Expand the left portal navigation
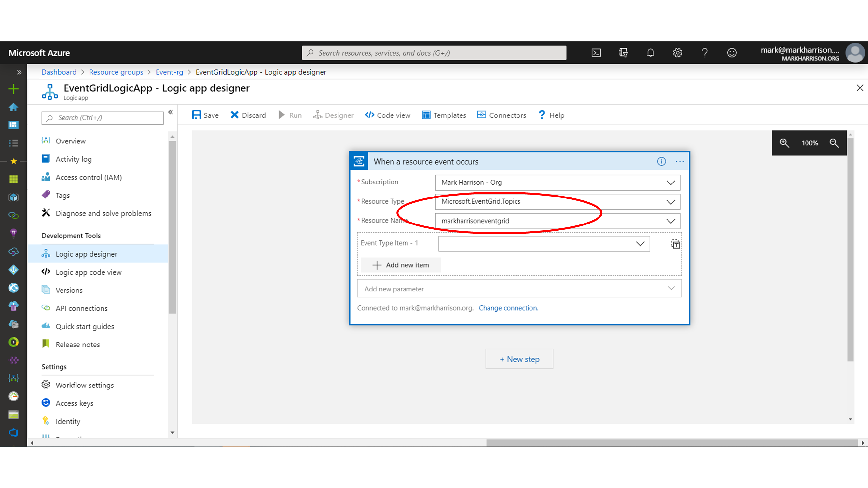This screenshot has height=488, width=868. click(19, 72)
